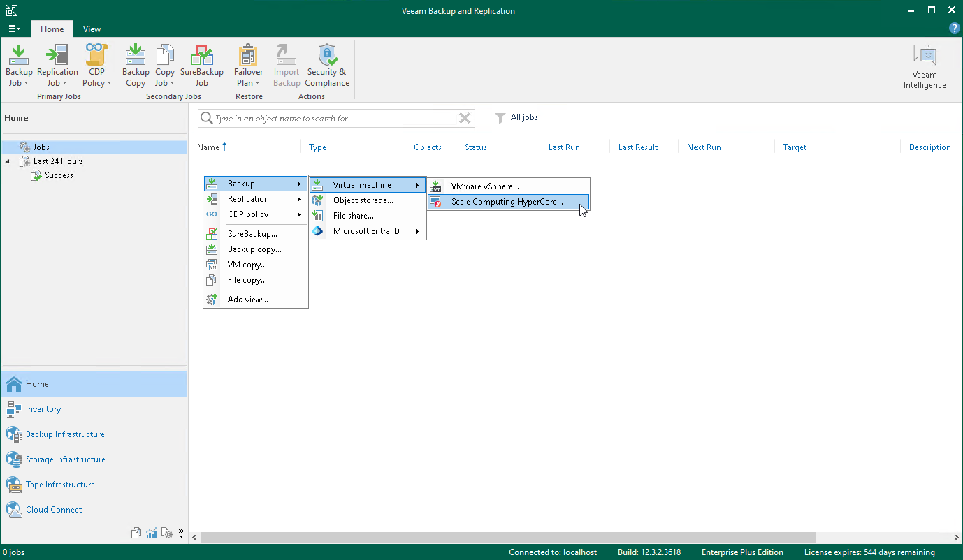963x560 pixels.
Task: Sort by the Last Run column
Action: pos(564,147)
